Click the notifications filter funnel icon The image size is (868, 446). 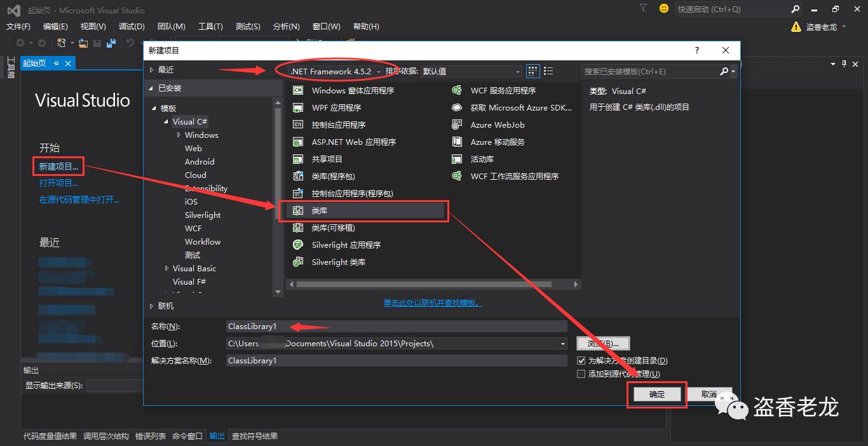644,8
